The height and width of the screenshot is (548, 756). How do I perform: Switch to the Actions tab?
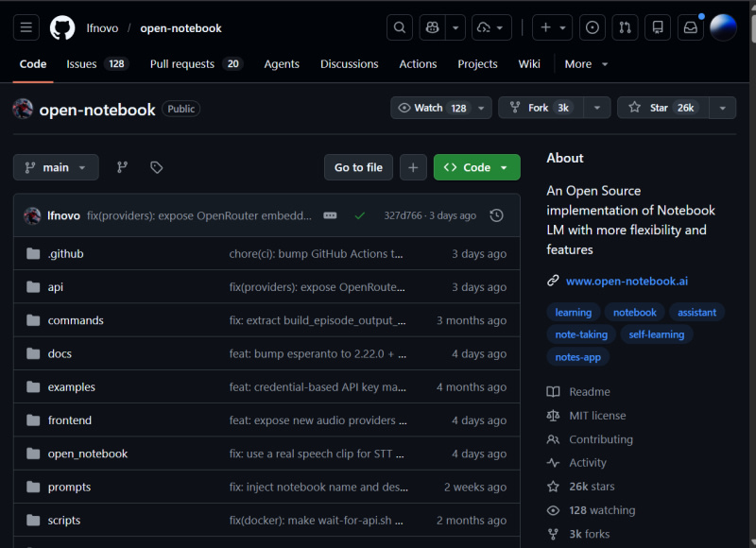418,64
